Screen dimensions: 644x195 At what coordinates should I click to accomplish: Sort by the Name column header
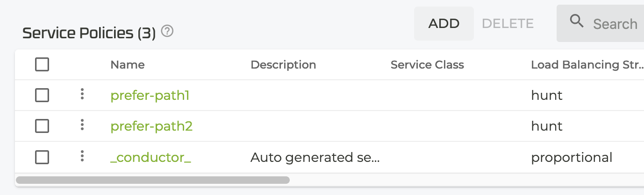pos(128,65)
